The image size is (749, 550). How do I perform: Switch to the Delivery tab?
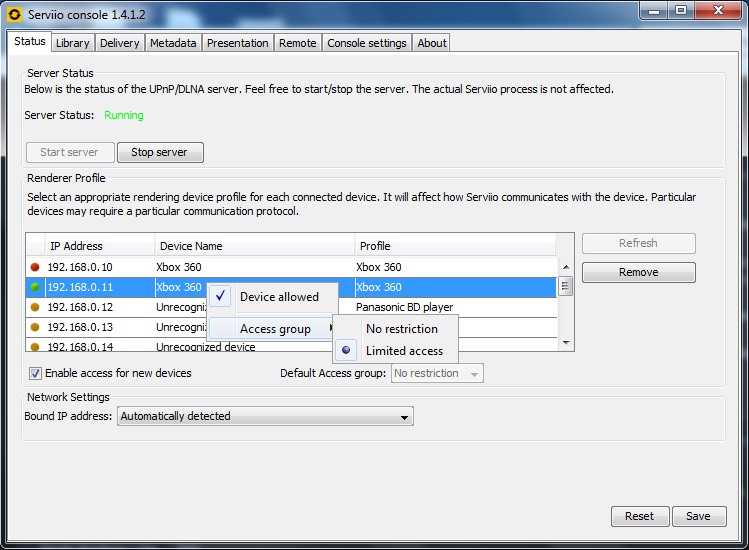(x=119, y=43)
